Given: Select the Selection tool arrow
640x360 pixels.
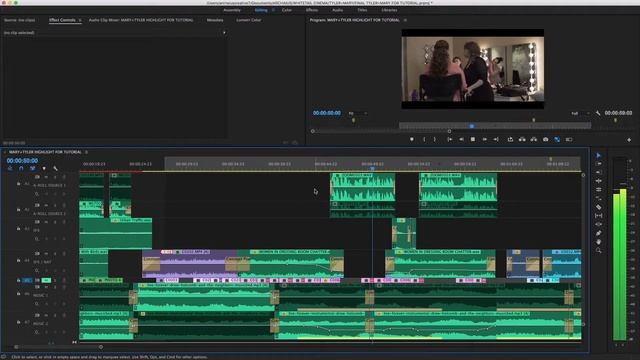Looking at the screenshot, I should tap(598, 155).
